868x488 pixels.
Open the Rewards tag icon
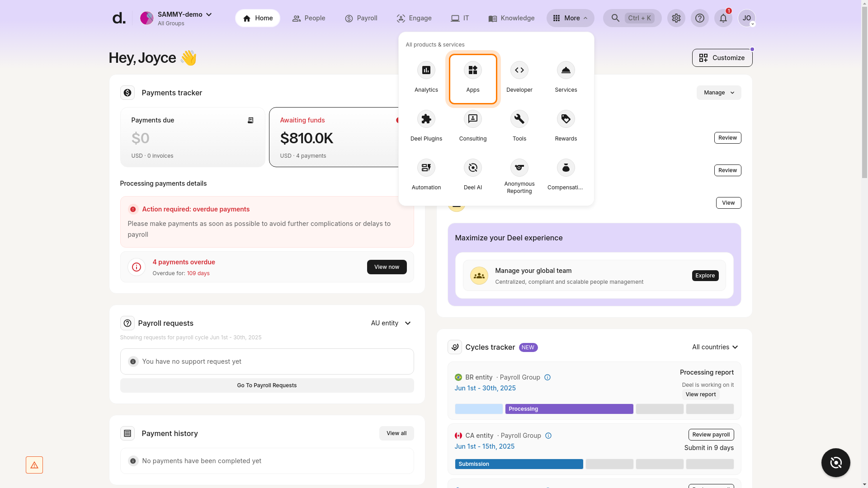coord(566,119)
